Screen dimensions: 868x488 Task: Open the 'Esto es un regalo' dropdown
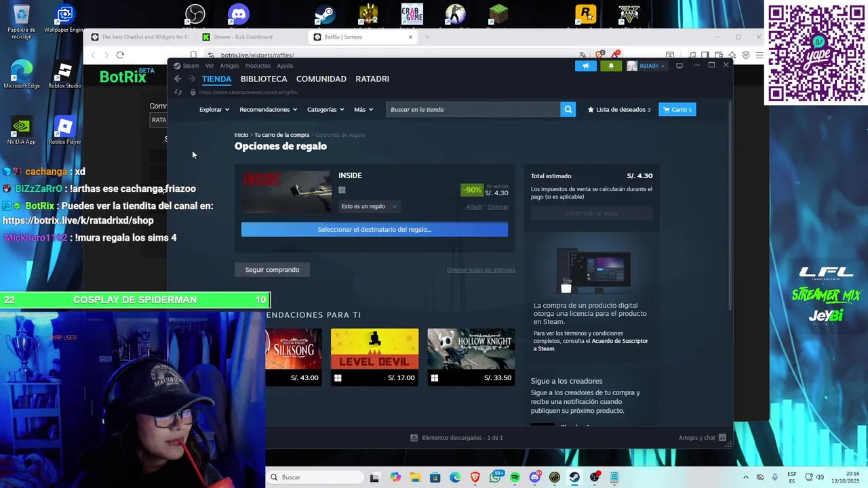pos(369,207)
